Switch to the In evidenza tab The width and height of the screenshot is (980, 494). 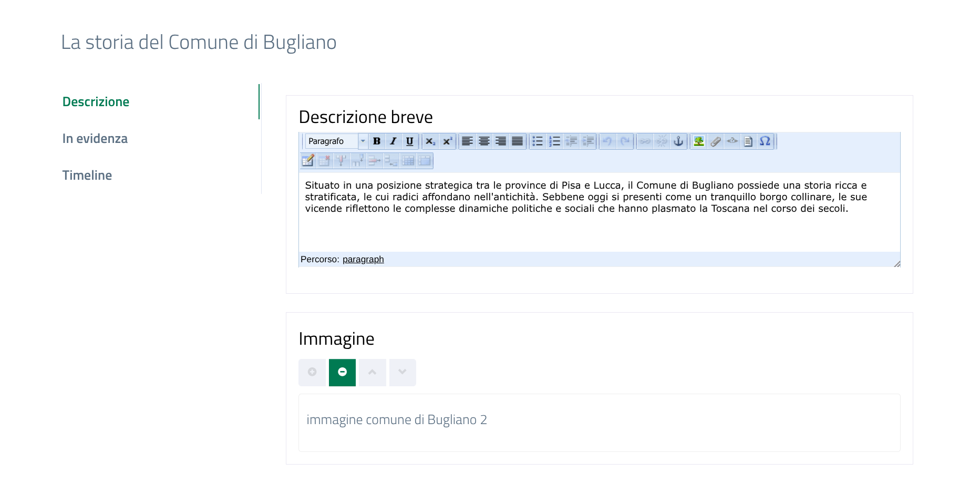click(95, 139)
